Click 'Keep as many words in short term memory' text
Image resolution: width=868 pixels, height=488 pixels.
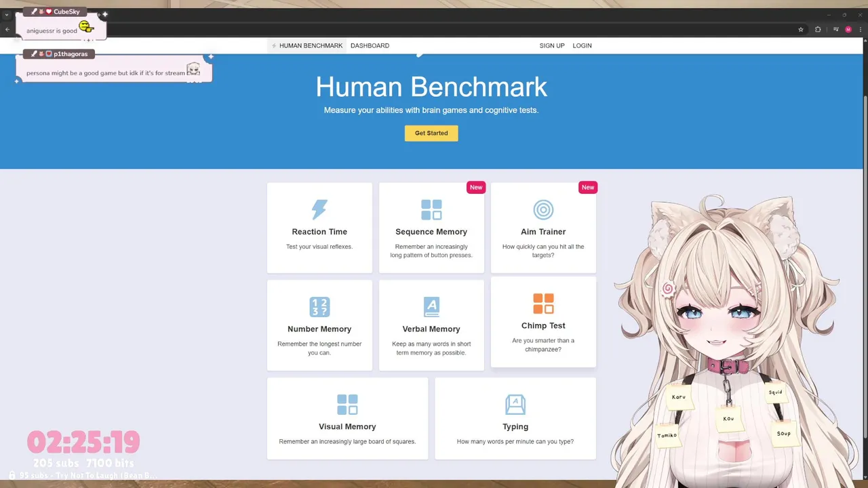click(431, 348)
